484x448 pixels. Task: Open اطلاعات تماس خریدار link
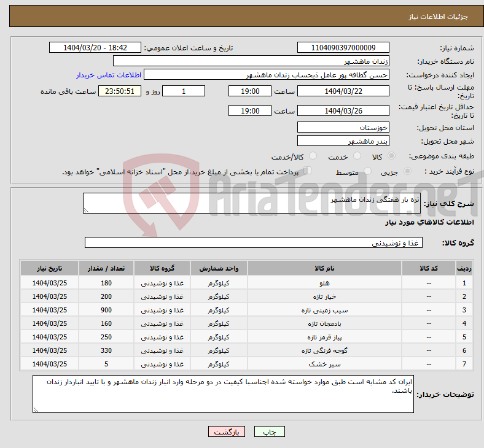(x=109, y=75)
